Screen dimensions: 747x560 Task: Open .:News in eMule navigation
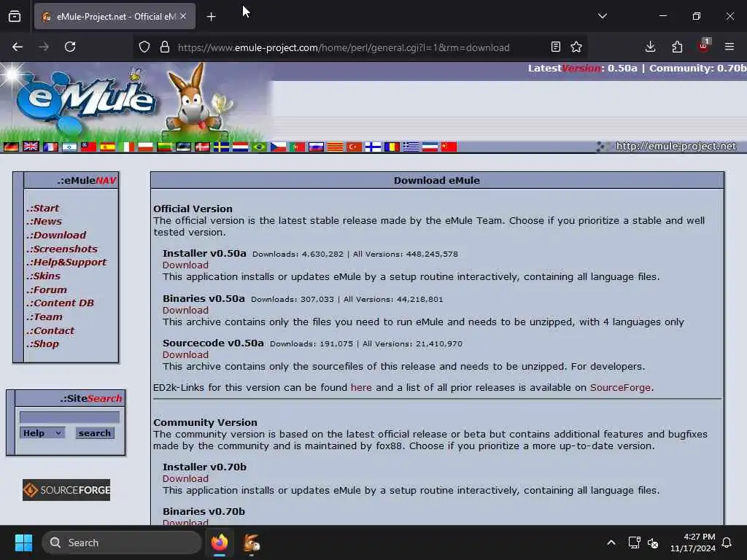[x=44, y=222]
